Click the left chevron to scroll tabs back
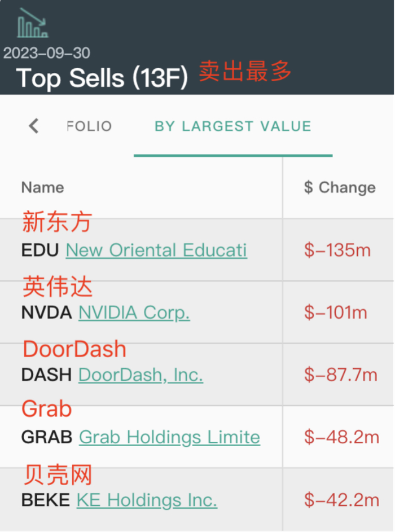The height and width of the screenshot is (532, 395). (34, 126)
